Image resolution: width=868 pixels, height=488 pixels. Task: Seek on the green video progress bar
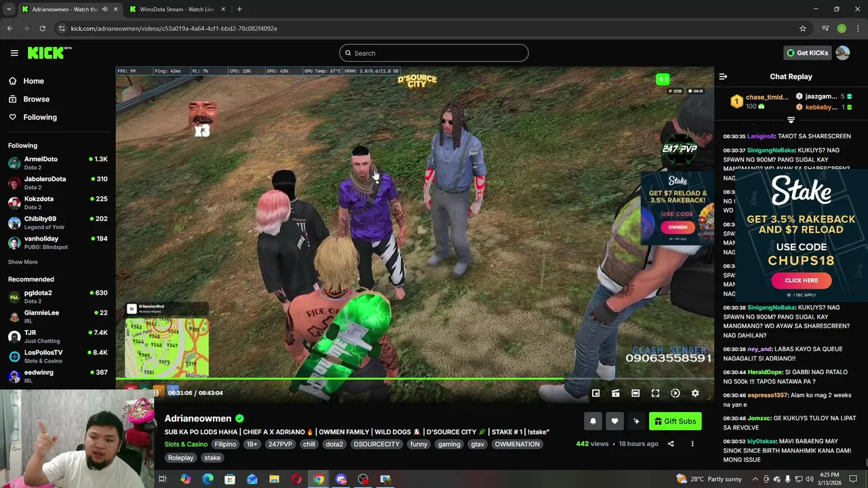click(x=414, y=379)
